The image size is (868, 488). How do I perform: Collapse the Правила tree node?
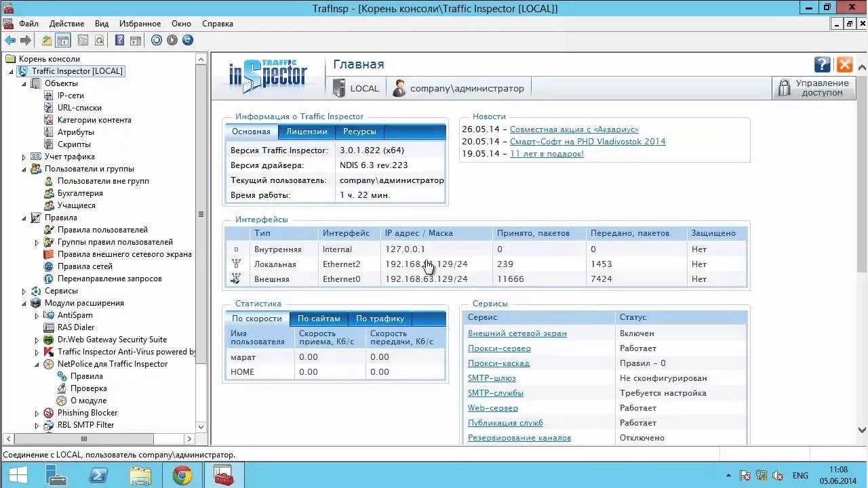click(24, 218)
